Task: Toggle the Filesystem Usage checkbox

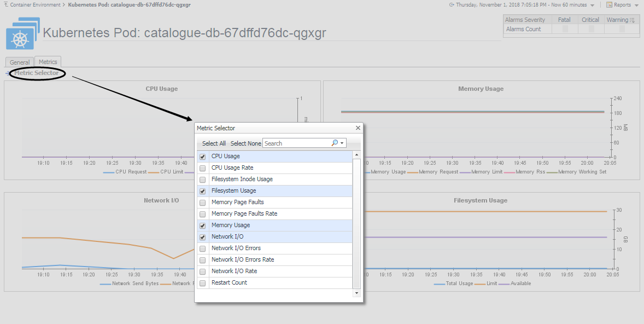Action: [202, 191]
